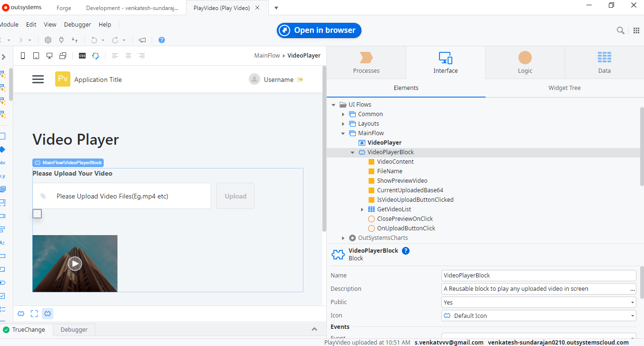The height and width of the screenshot is (346, 644).
Task: Open the blue help question mark icon
Action: pos(161,40)
